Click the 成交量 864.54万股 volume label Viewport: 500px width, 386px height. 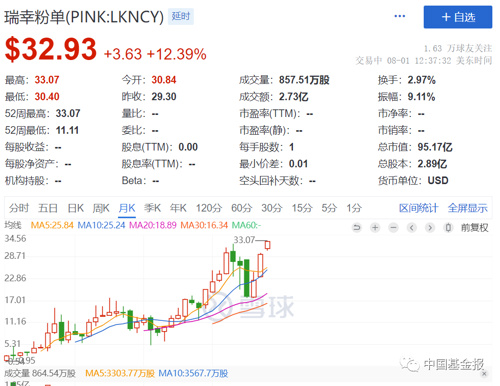pyautogui.click(x=40, y=373)
